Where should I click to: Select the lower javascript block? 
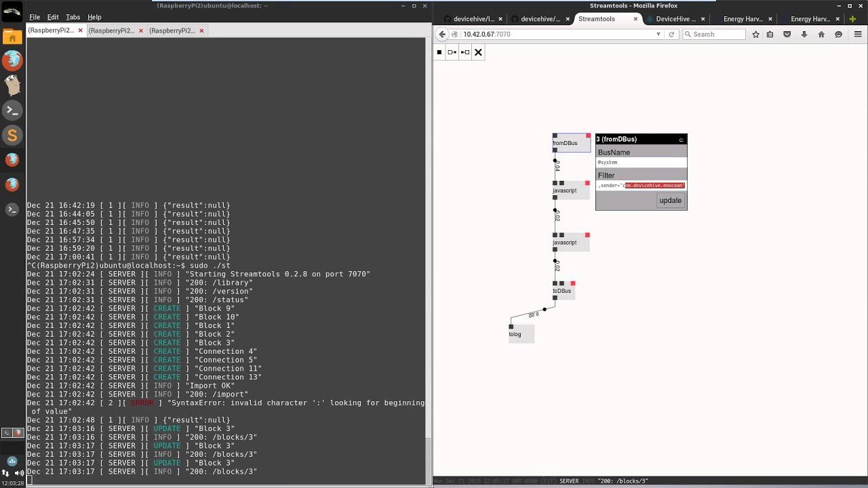pyautogui.click(x=571, y=243)
